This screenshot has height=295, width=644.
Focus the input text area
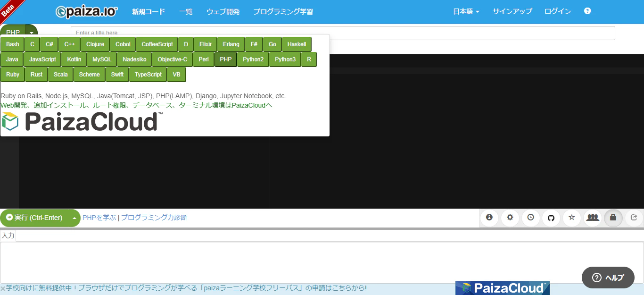(322, 262)
